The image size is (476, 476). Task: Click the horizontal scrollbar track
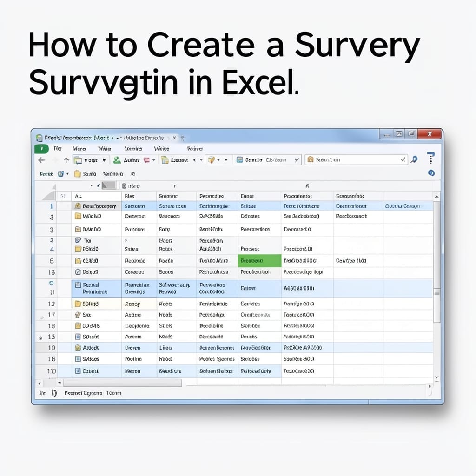[x=122, y=383]
